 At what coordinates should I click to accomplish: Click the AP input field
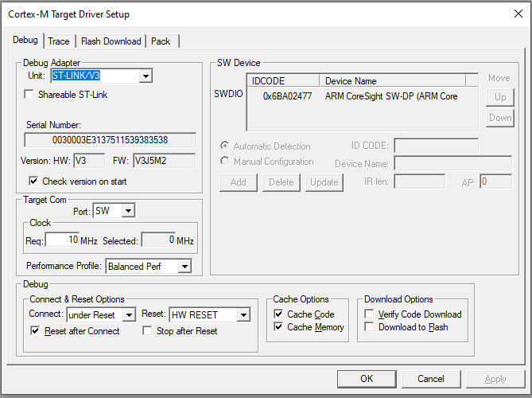pyautogui.click(x=495, y=181)
